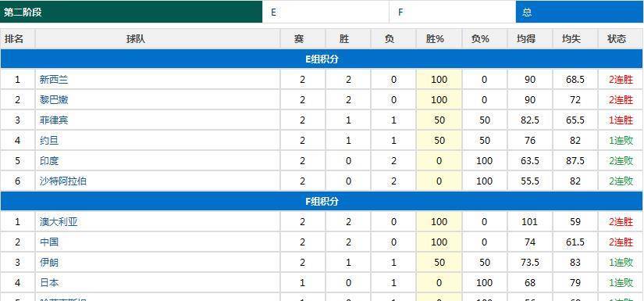Click the 状态 column header
This screenshot has height=301, width=644.
[x=621, y=39]
